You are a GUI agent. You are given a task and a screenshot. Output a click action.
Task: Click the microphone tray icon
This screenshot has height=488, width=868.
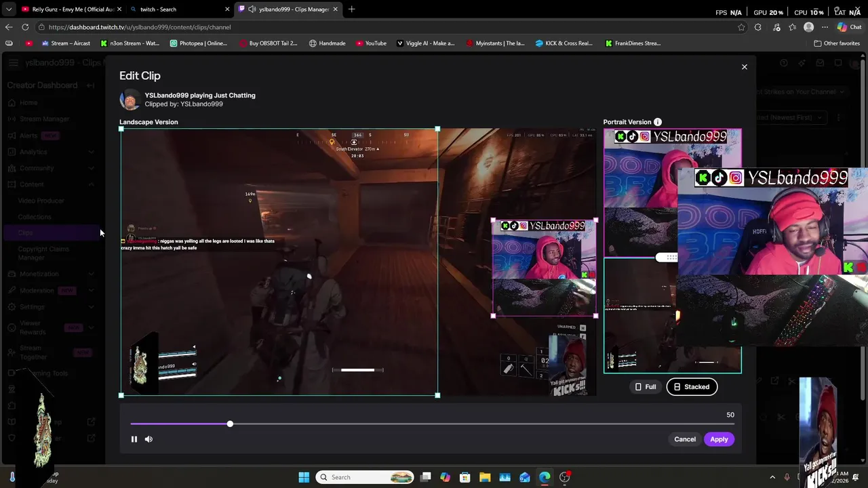point(787,477)
